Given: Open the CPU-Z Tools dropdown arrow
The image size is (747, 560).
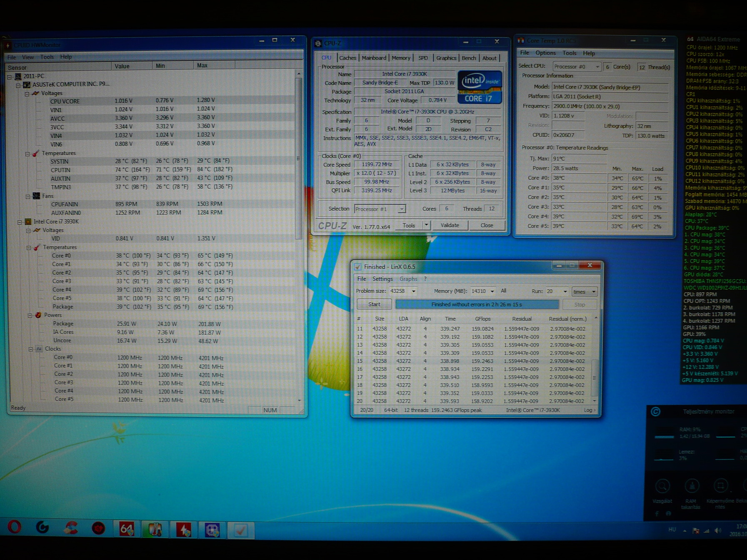Looking at the screenshot, I should click(x=426, y=225).
